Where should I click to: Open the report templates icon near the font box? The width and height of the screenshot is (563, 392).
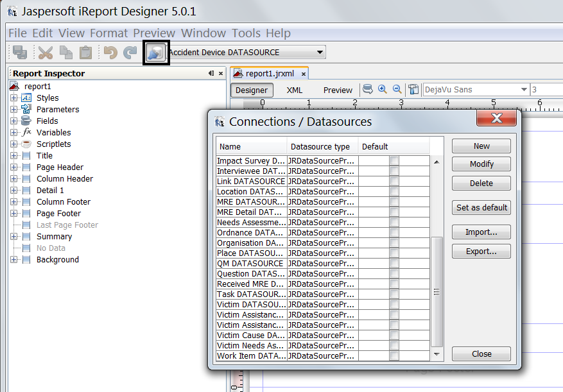coord(413,89)
